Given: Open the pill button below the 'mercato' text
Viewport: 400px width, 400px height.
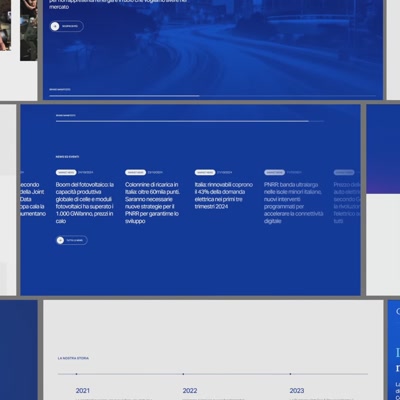Looking at the screenshot, I should 67,26.
